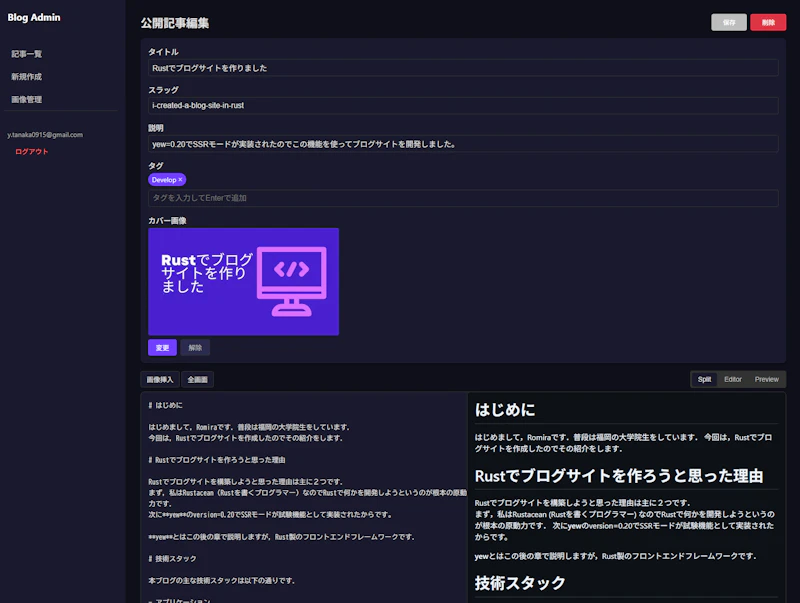Click the カバー画像 label
This screenshot has height=603, width=800.
point(167,220)
